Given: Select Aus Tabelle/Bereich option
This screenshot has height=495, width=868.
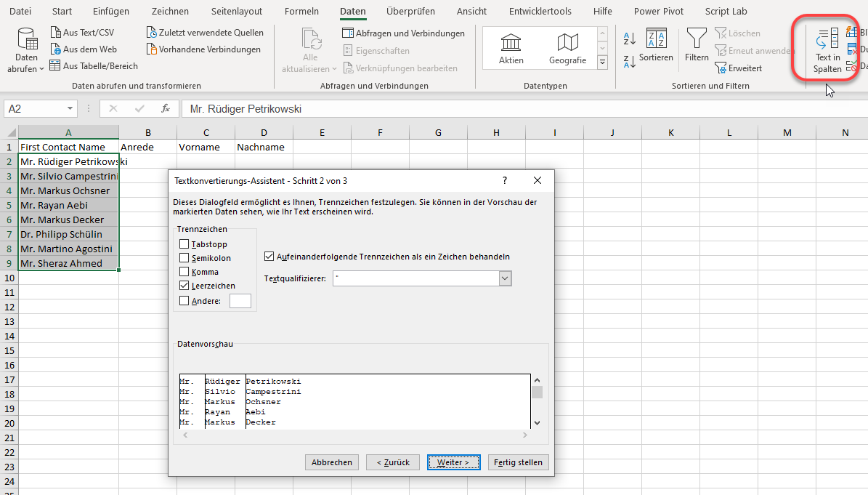Looking at the screenshot, I should (94, 66).
